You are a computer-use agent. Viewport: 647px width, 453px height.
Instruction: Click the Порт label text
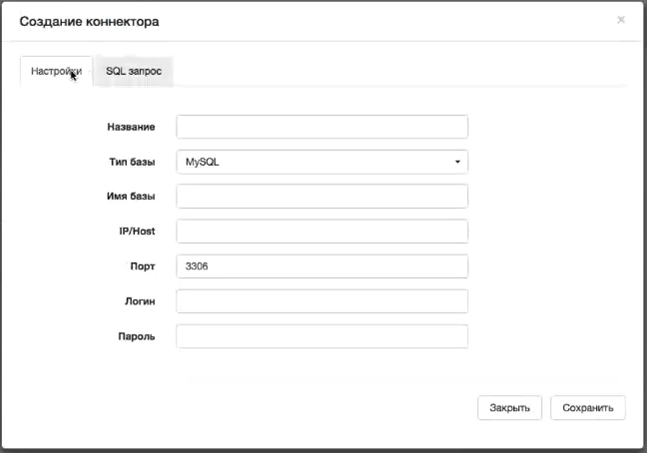pyautogui.click(x=141, y=266)
